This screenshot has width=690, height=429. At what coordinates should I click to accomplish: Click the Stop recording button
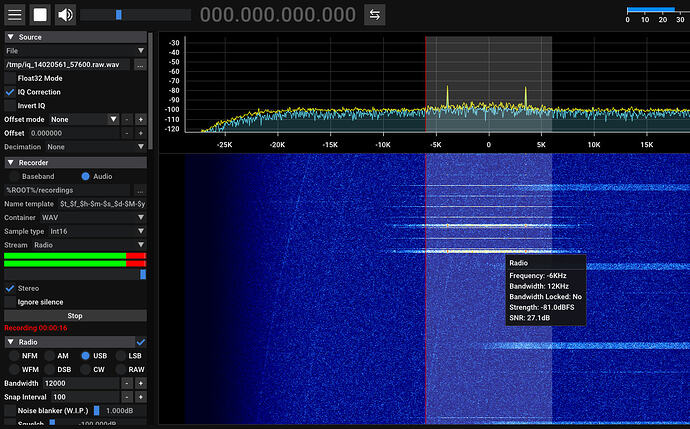(75, 315)
